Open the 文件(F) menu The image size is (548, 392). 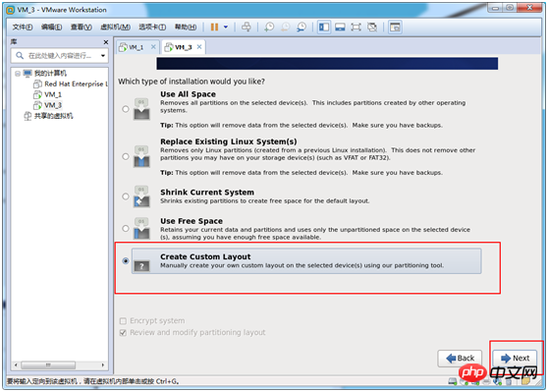[23, 27]
